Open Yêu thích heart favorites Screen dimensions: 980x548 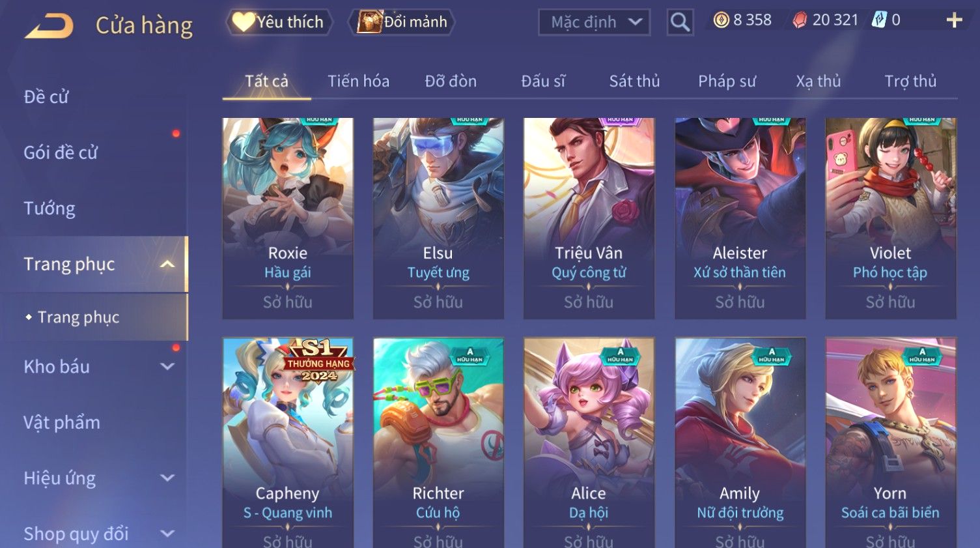pyautogui.click(x=279, y=22)
